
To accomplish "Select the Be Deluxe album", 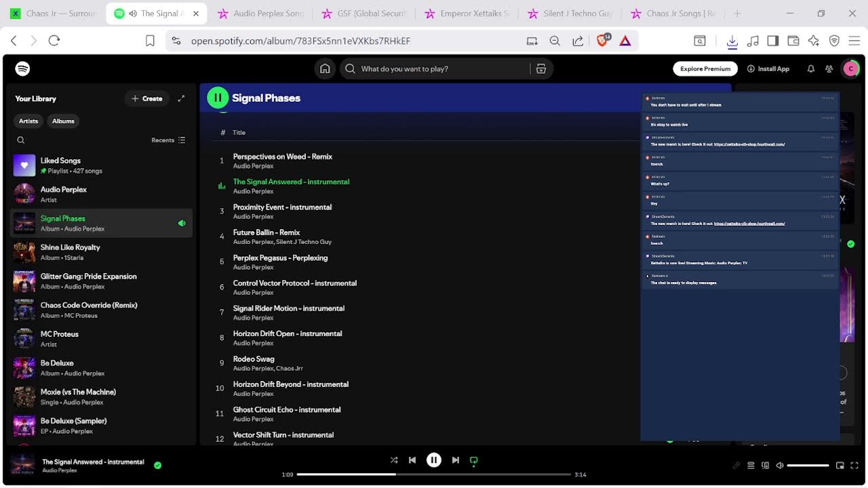I will click(x=102, y=367).
